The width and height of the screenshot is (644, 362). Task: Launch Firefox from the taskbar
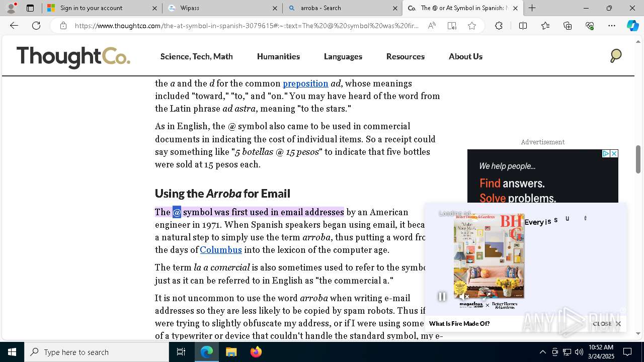(256, 352)
